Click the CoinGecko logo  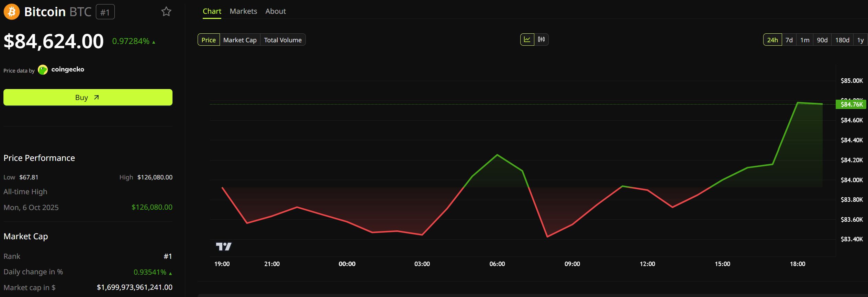point(61,70)
